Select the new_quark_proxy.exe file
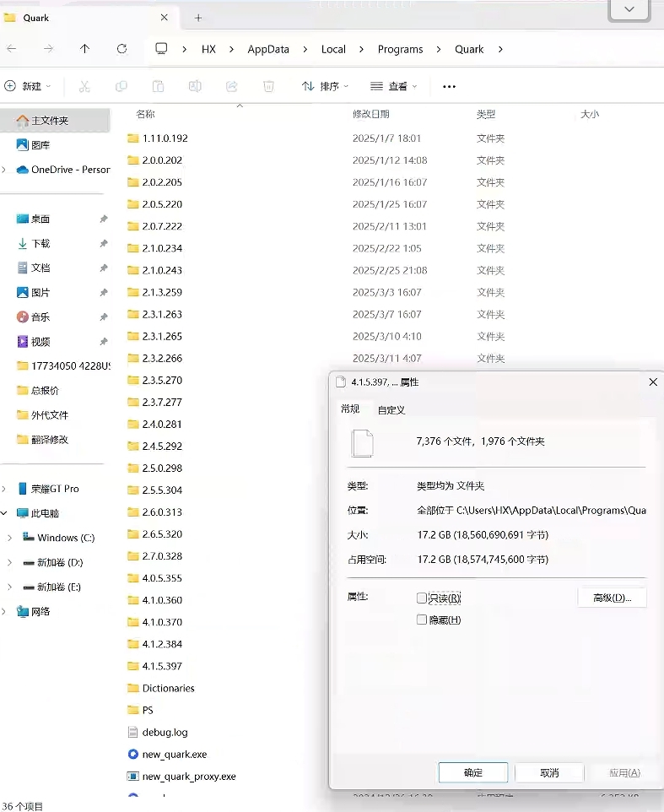Image resolution: width=664 pixels, height=812 pixels. pyautogui.click(x=189, y=777)
